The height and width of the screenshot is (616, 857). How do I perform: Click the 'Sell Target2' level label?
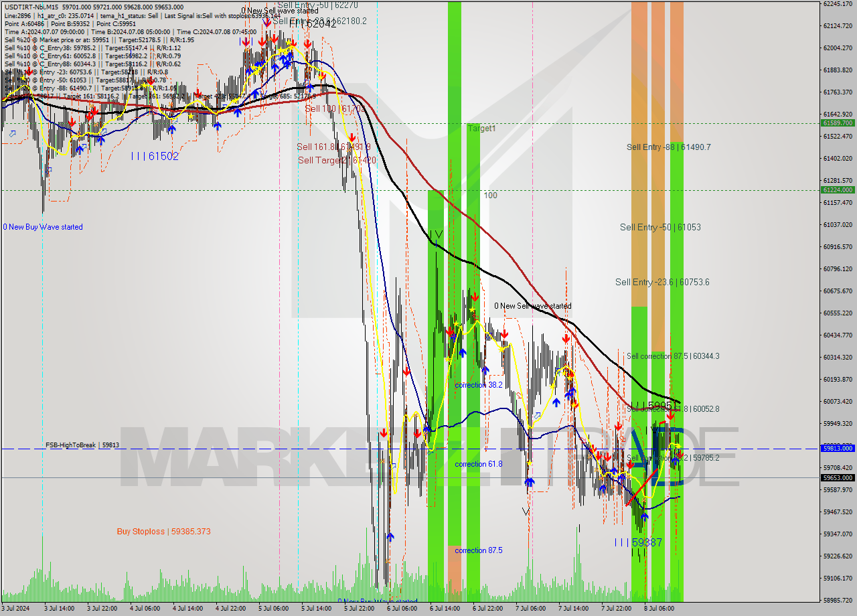click(x=337, y=160)
